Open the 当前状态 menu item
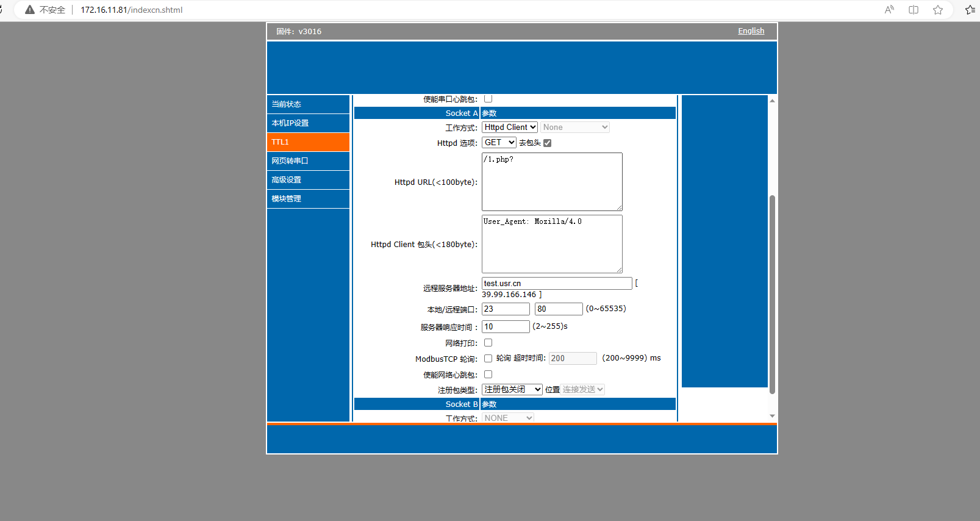Screen dimensions: 980x521 click(308, 104)
